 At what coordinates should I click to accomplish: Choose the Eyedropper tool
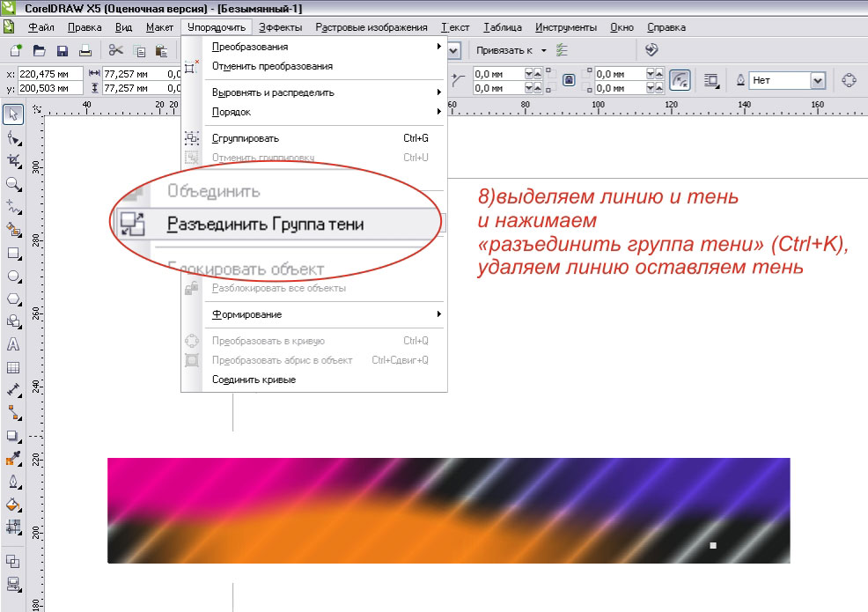pyautogui.click(x=13, y=459)
